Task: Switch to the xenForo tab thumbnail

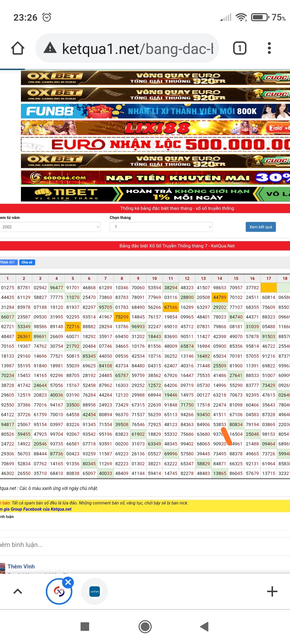Action: coord(95,591)
